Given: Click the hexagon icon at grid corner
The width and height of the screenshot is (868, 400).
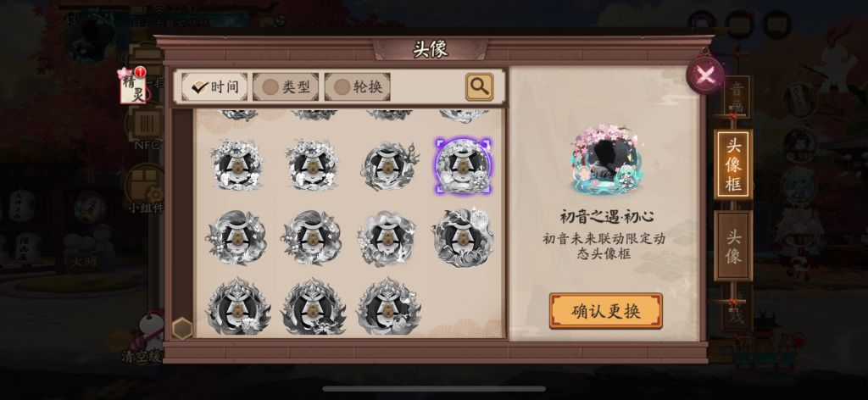Looking at the screenshot, I should (x=181, y=329).
